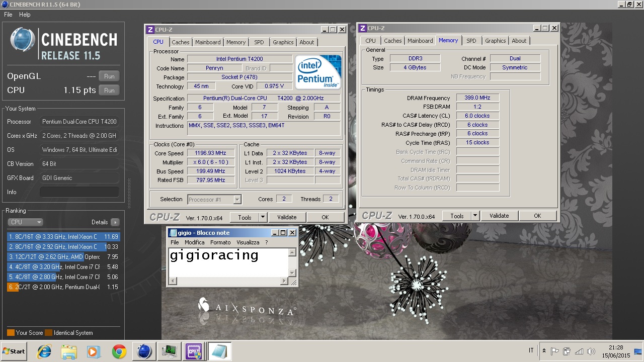The image size is (644, 362).
Task: Click Validate in left CPU-Z window
Action: pyautogui.click(x=287, y=217)
